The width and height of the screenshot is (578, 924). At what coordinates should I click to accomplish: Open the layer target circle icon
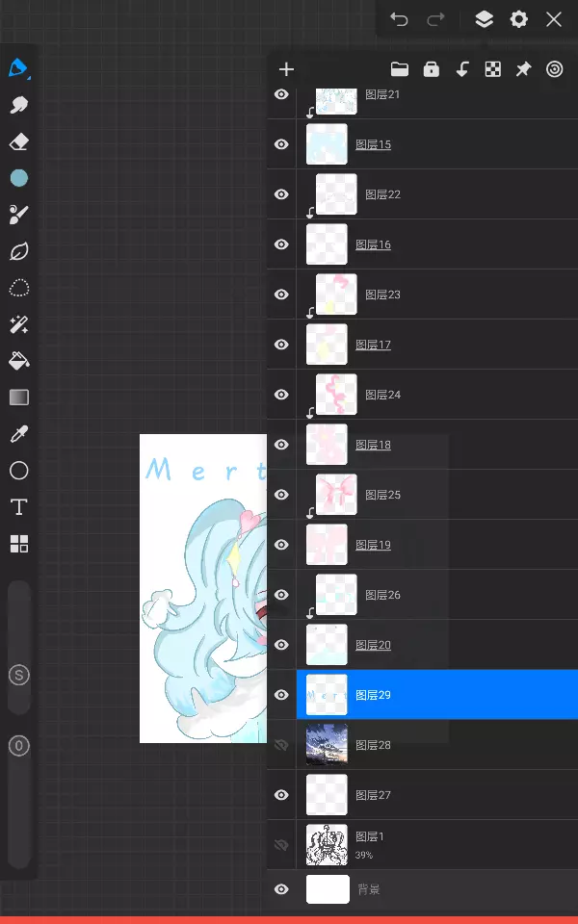[555, 69]
